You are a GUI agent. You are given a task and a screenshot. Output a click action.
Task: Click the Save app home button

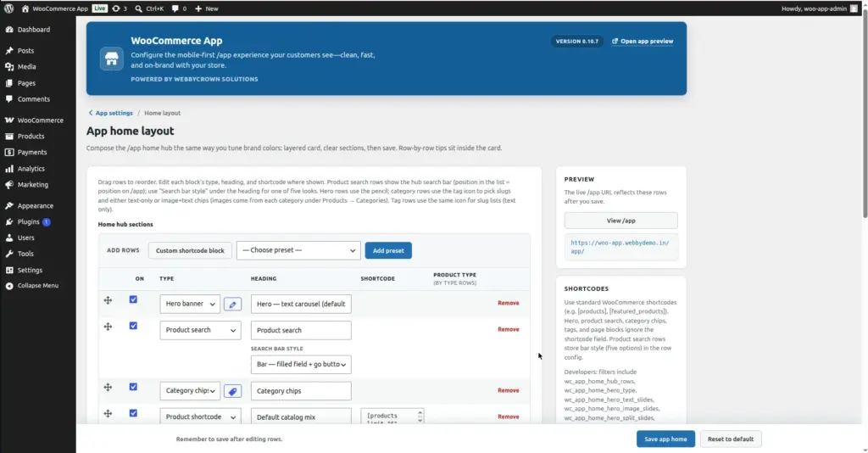tap(665, 439)
